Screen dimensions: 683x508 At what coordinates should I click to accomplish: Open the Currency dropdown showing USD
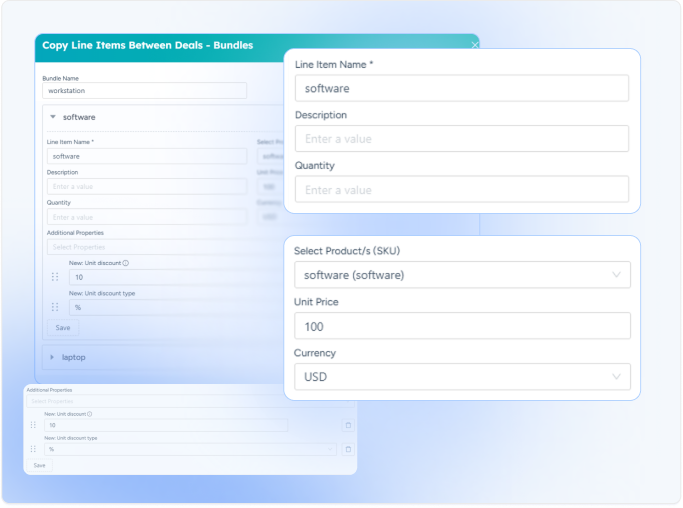(x=462, y=377)
